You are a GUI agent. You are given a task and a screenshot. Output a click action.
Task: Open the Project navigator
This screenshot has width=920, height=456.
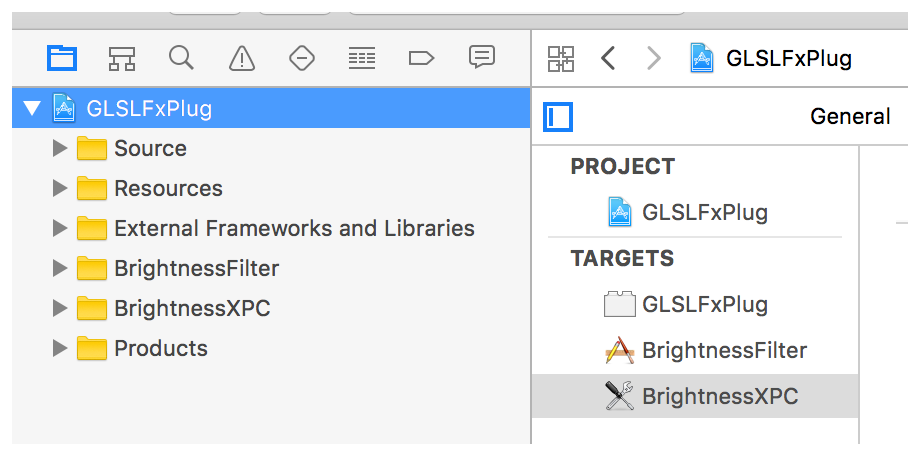[62, 58]
